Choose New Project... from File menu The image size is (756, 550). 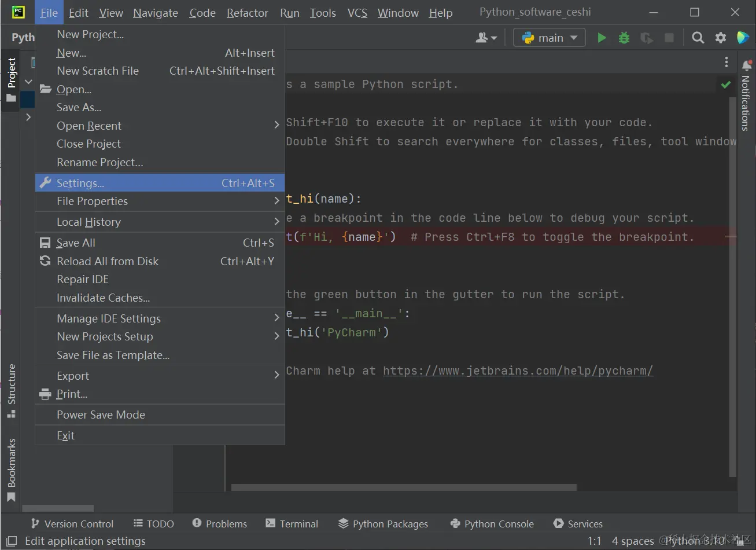click(x=160, y=35)
